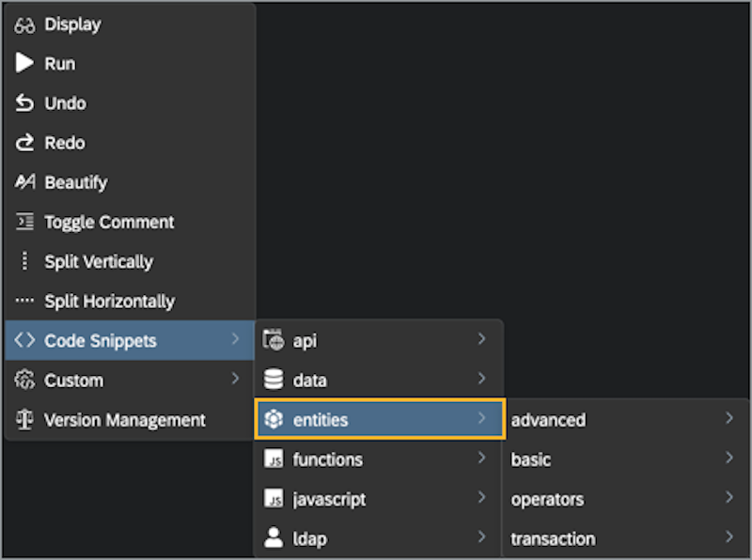This screenshot has width=752, height=560.
Task: Expand the operators submenu chevron
Action: click(x=729, y=498)
